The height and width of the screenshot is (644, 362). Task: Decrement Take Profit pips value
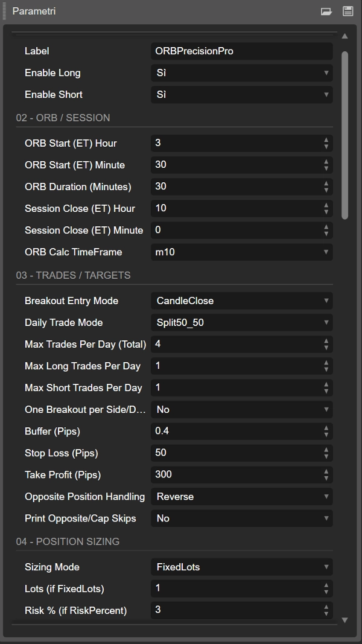(326, 477)
